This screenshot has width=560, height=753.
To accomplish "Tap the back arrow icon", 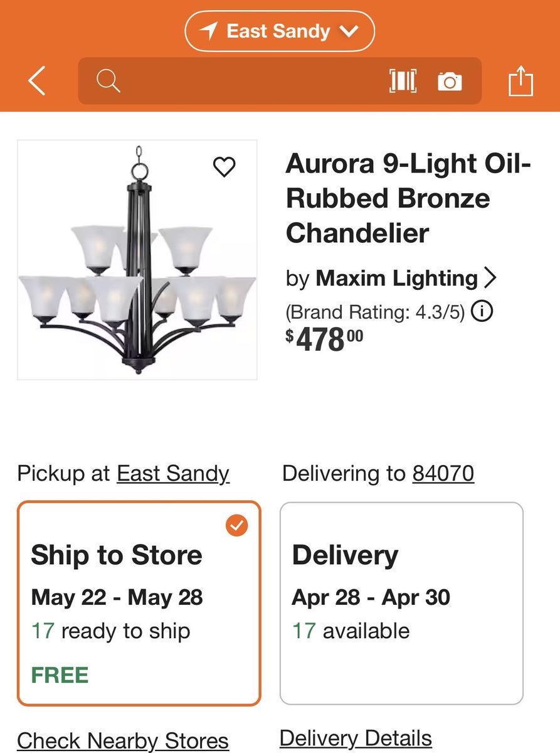I will point(37,82).
